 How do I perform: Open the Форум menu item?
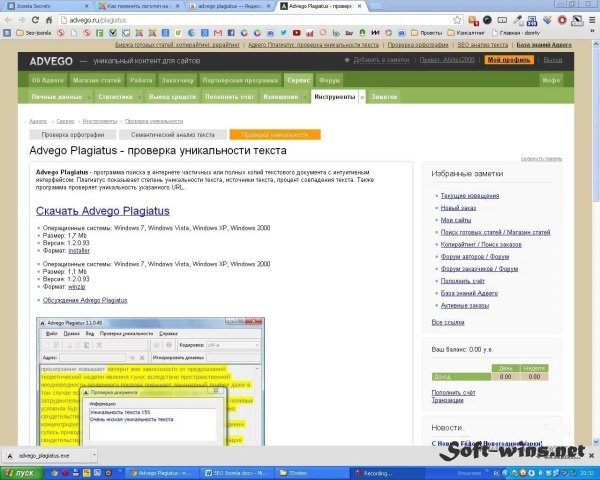tap(329, 80)
